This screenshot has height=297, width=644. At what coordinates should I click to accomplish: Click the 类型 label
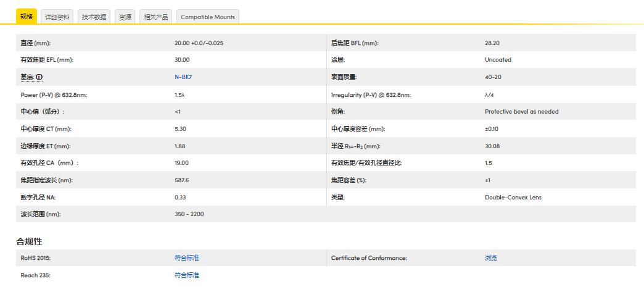coord(338,198)
